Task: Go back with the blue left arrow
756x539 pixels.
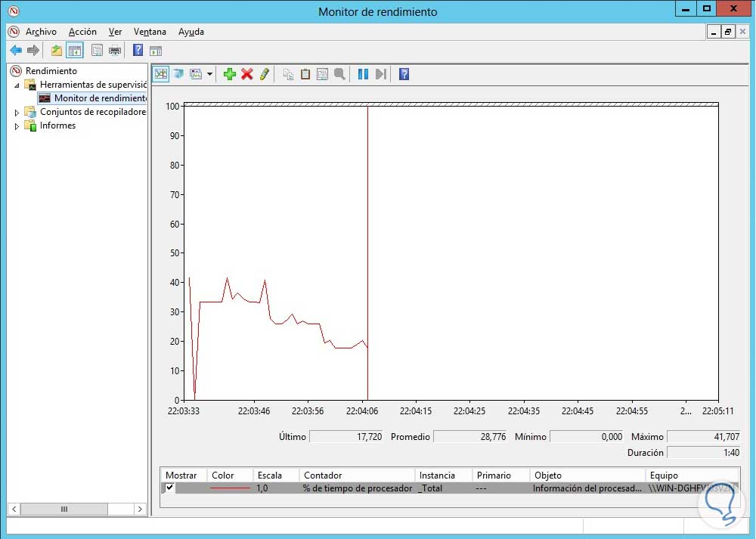Action: 16,50
